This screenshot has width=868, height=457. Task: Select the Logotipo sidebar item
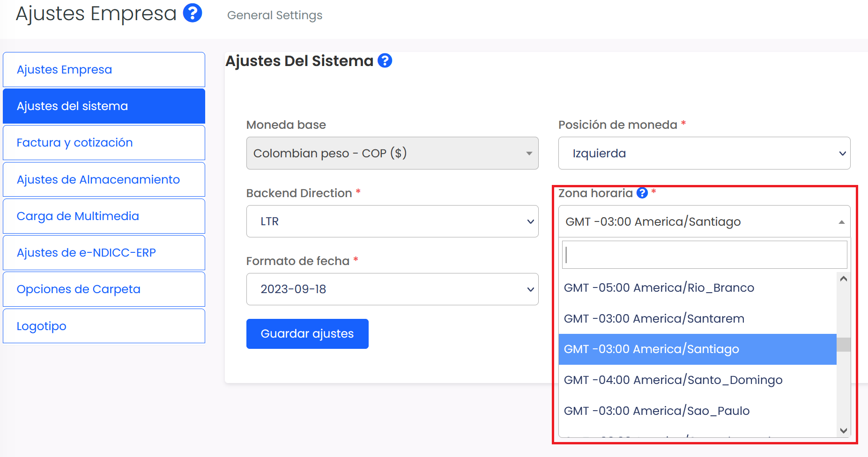point(104,326)
